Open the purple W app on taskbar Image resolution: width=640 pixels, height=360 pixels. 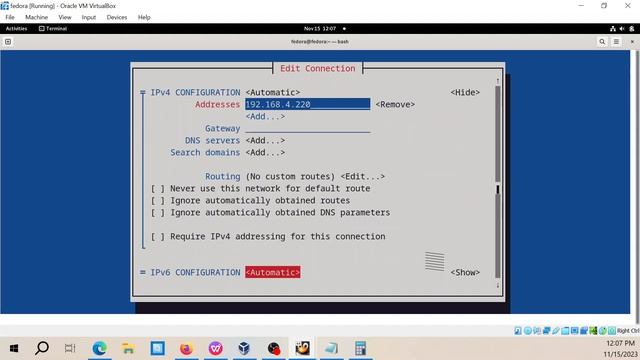pyautogui.click(x=216, y=349)
